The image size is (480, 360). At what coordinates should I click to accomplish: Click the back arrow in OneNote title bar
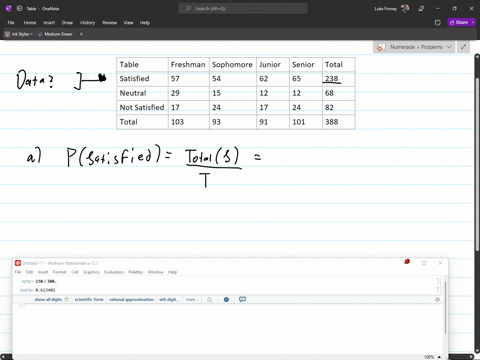click(x=19, y=8)
